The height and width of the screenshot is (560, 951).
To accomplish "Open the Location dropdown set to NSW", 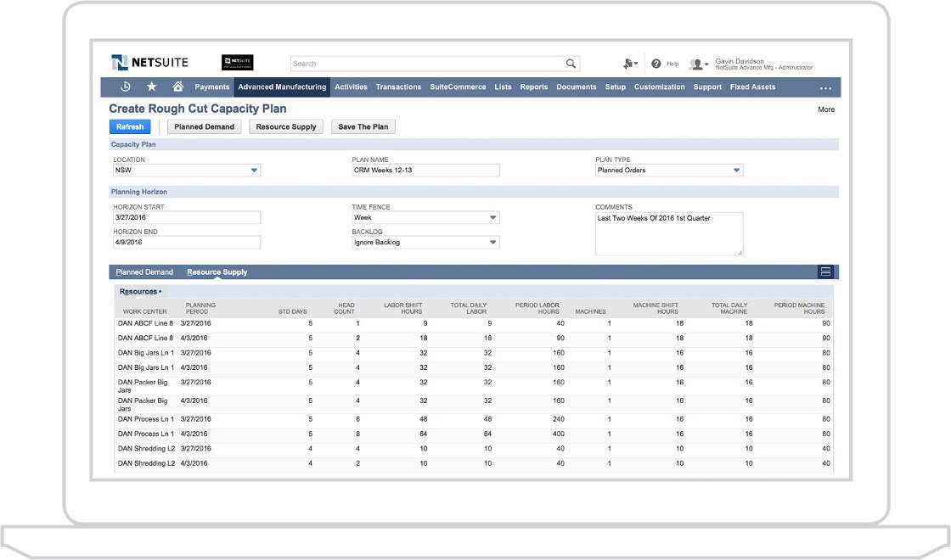I will point(254,170).
